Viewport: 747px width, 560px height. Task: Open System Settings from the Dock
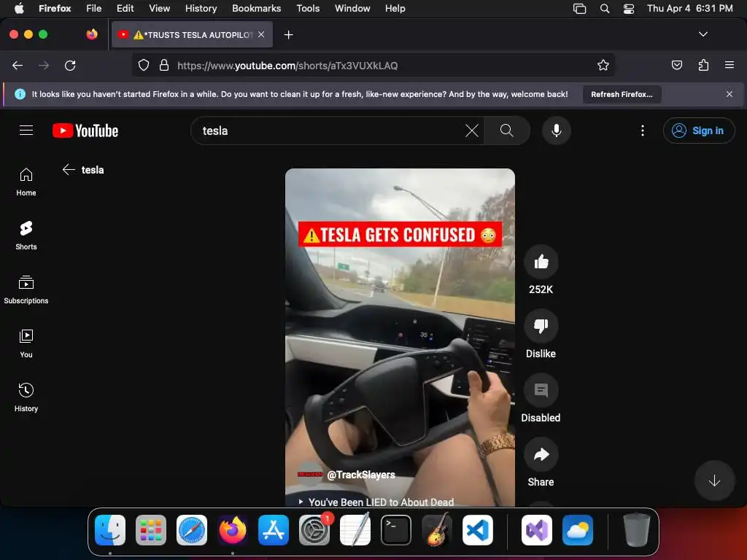(x=314, y=530)
